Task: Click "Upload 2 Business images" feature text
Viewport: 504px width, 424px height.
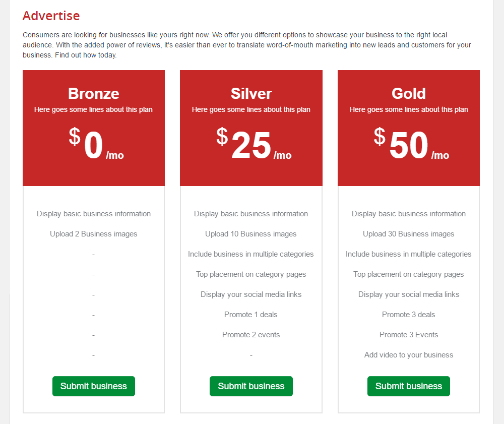Action: pos(94,234)
